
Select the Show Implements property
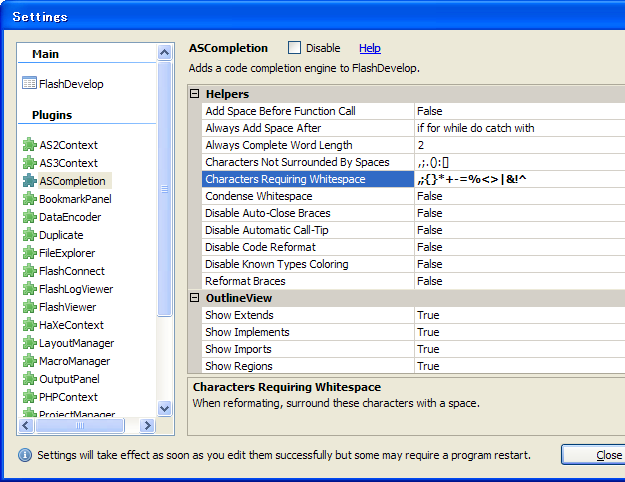(308, 332)
